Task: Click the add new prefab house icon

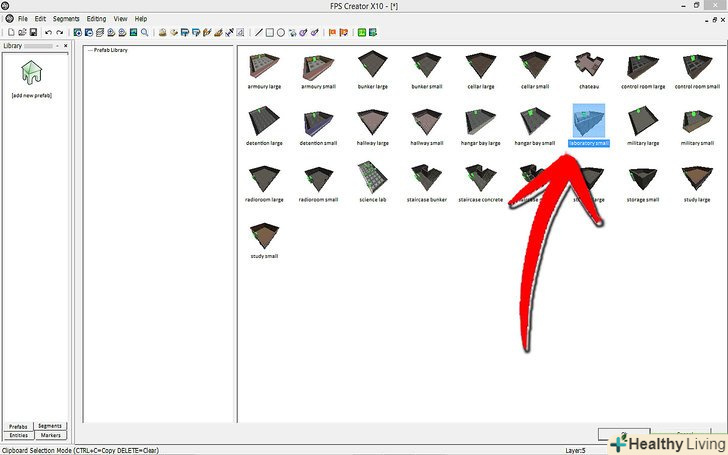Action: pyautogui.click(x=32, y=72)
